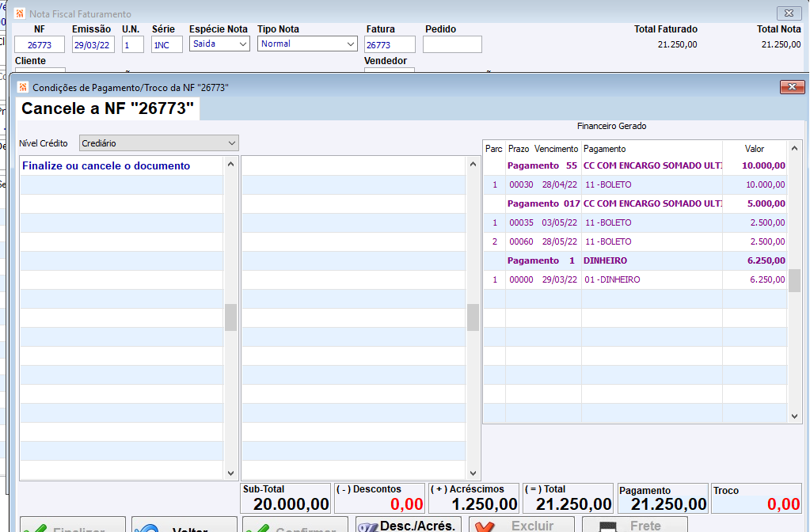
Task: Click the Acréscimos value 1.250,00
Action: pyautogui.click(x=485, y=504)
